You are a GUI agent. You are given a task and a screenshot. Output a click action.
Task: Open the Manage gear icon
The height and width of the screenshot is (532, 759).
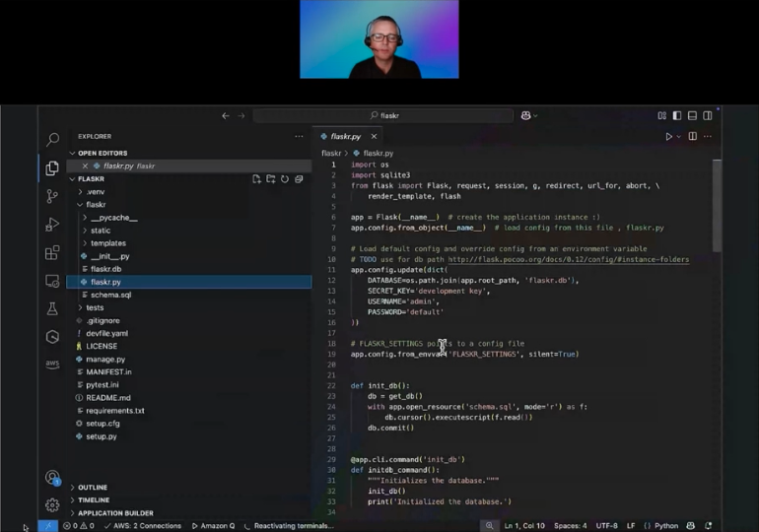52,505
